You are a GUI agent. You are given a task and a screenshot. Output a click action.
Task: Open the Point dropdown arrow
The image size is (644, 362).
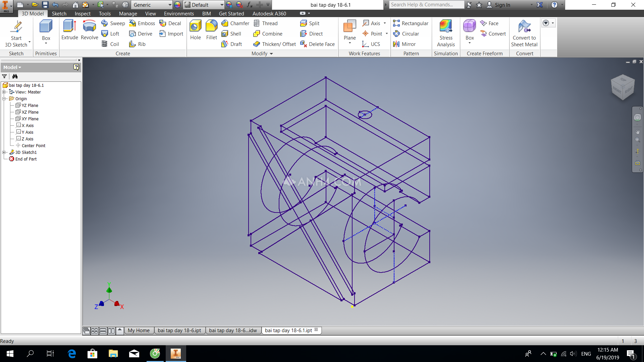(387, 34)
